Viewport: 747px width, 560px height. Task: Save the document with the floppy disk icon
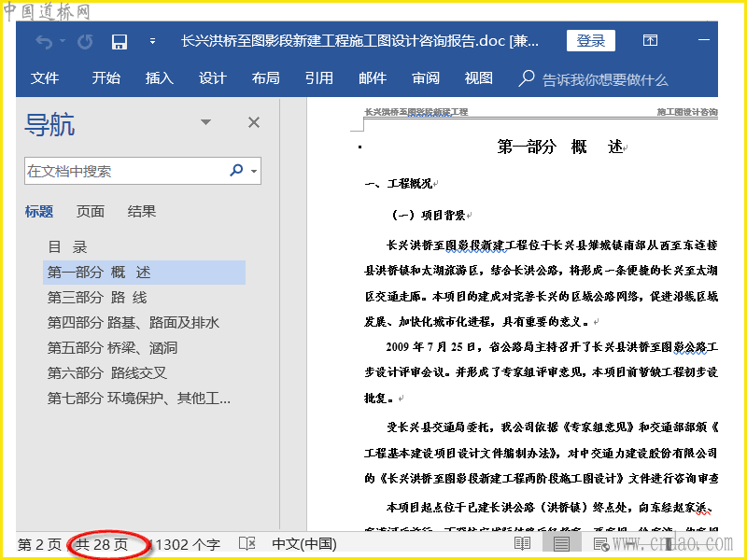[x=120, y=41]
